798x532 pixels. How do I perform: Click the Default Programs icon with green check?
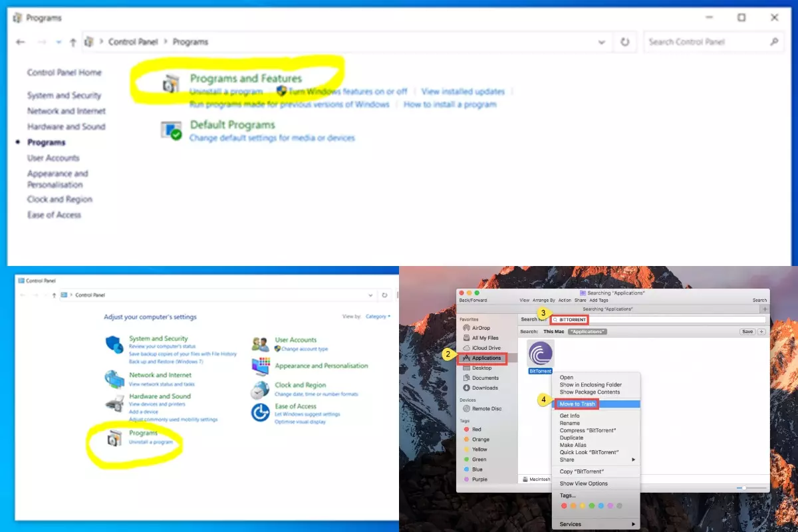[x=172, y=130]
